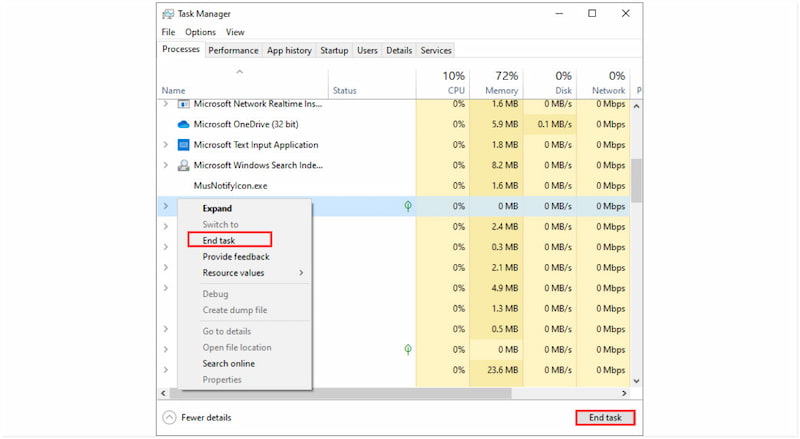Click the green leaf status icon on highlighted row

pyautogui.click(x=408, y=206)
